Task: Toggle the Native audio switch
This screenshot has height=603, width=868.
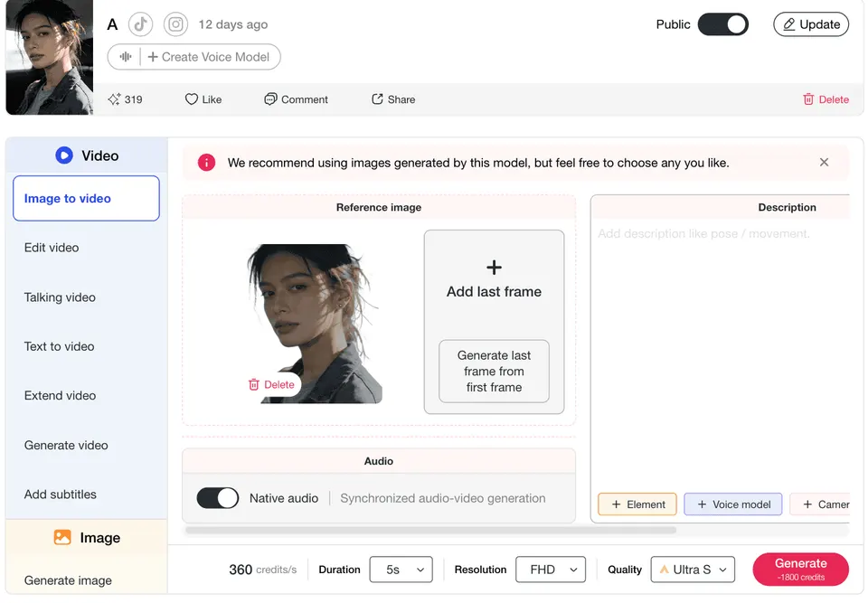Action: (218, 498)
